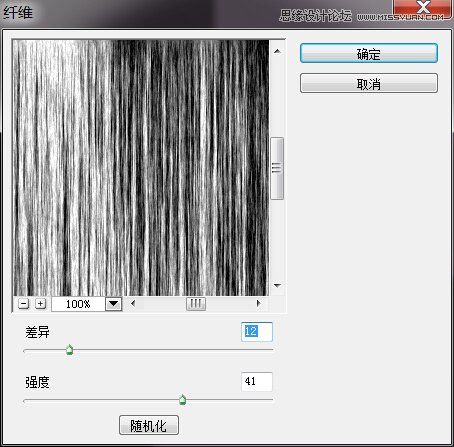Click the 强度 slider handle
Viewport: 454px width, 447px height.
(x=182, y=399)
